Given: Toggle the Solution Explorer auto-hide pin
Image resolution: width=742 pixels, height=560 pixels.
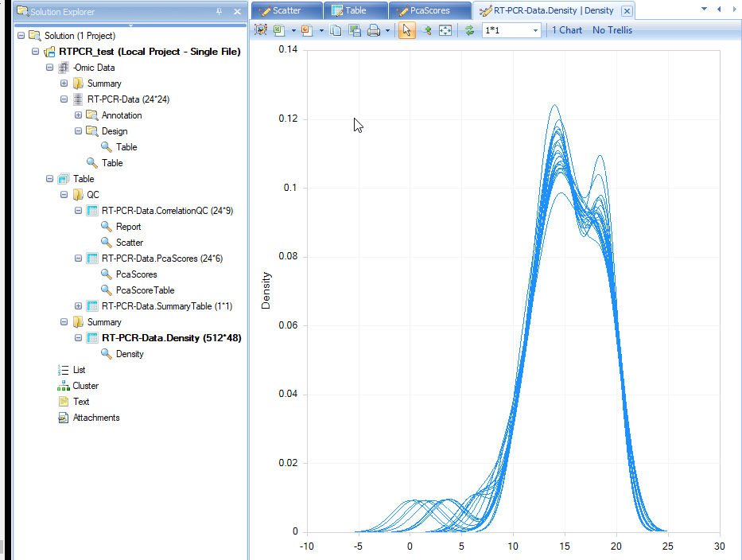Looking at the screenshot, I should pos(219,11).
